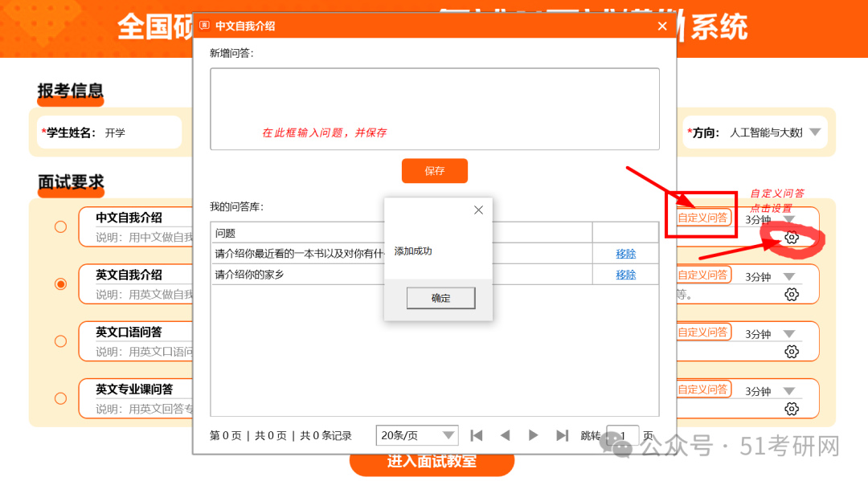Image resolution: width=868 pixels, height=481 pixels.
Task: Open gear settings for 英文专业课问答
Action: click(x=791, y=409)
